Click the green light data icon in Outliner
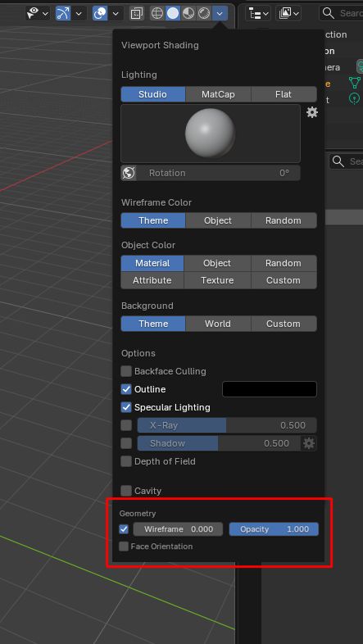363x644 pixels. (354, 98)
